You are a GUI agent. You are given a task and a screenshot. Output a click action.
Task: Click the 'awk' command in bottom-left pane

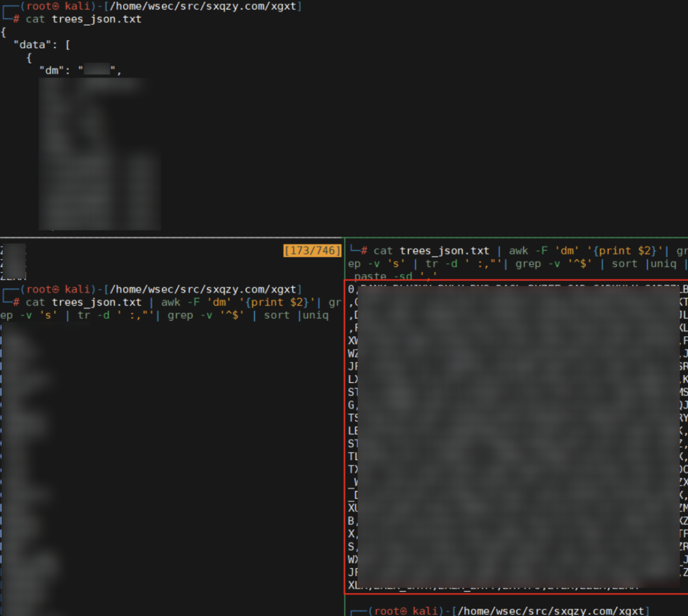[171, 302]
